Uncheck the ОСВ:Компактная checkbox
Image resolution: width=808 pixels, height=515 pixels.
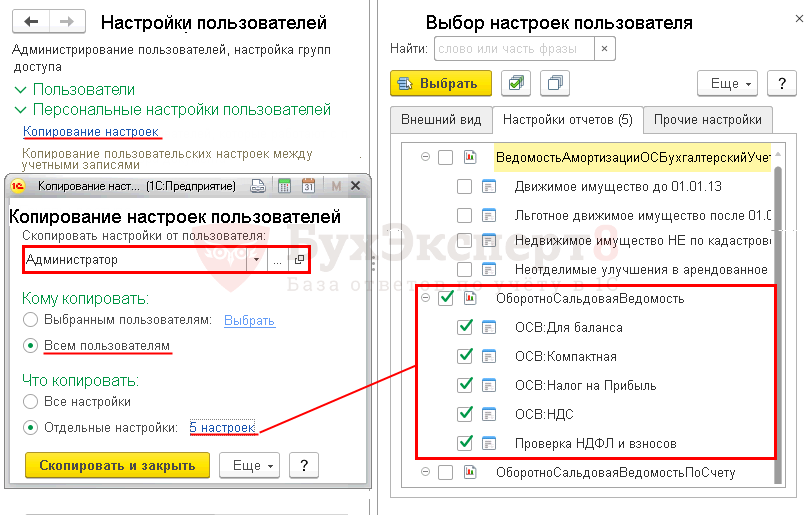(464, 356)
